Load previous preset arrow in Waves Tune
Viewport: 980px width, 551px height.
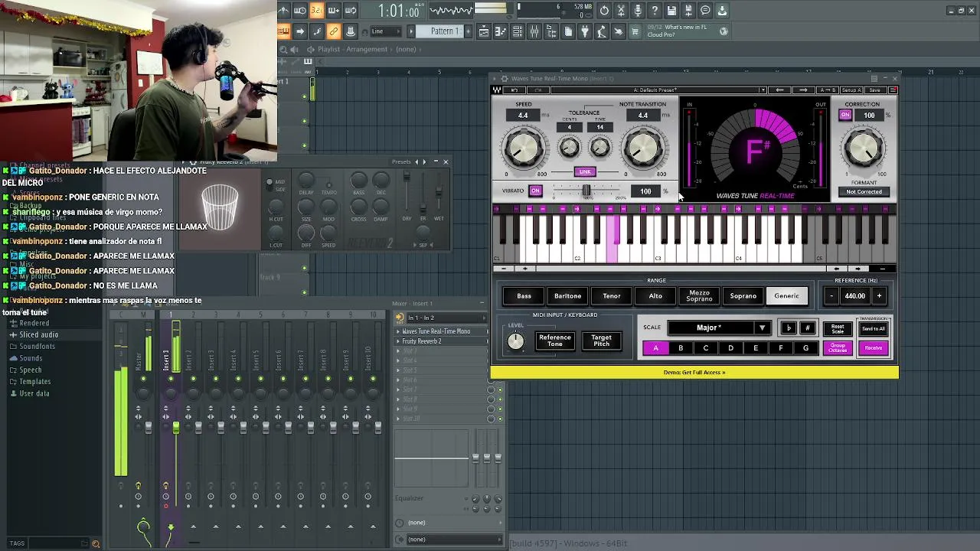tap(779, 90)
